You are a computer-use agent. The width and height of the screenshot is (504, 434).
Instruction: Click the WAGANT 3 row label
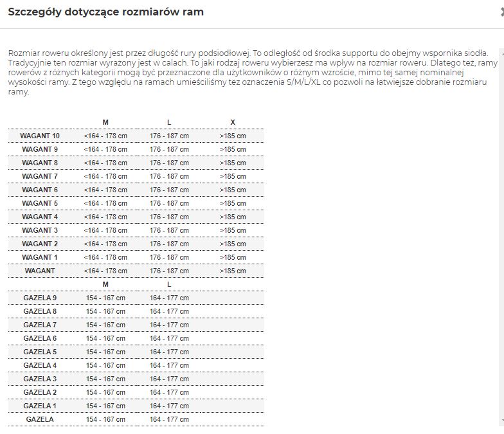(40, 230)
